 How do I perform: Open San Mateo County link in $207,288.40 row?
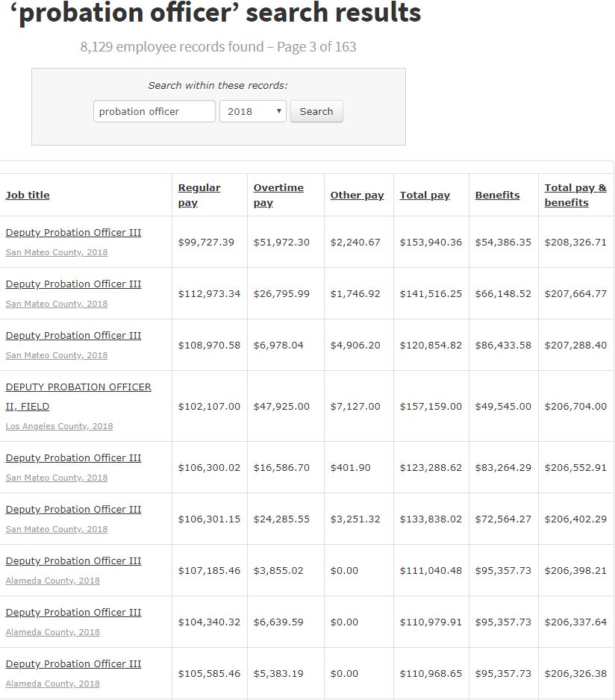(56, 355)
